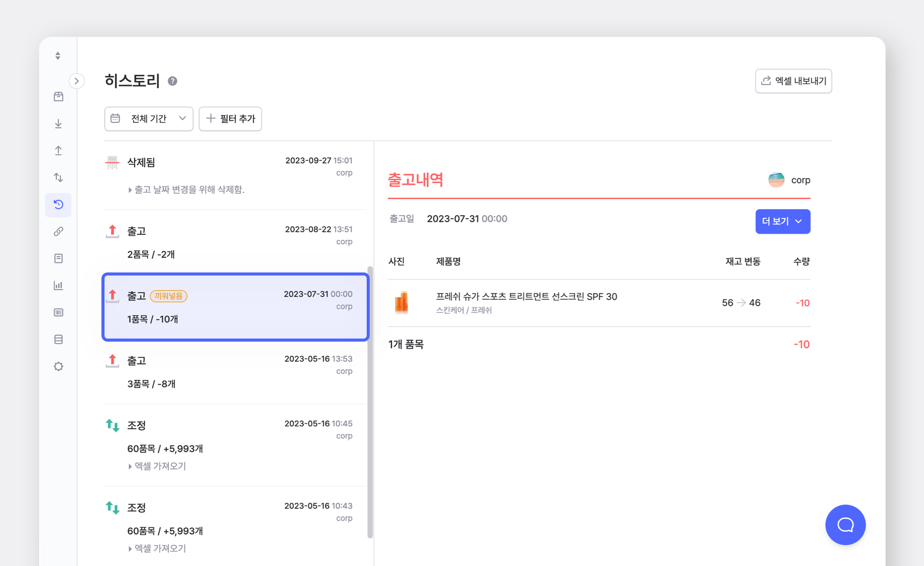Click the 끼워넣음 badge
The height and width of the screenshot is (566, 924).
click(169, 296)
